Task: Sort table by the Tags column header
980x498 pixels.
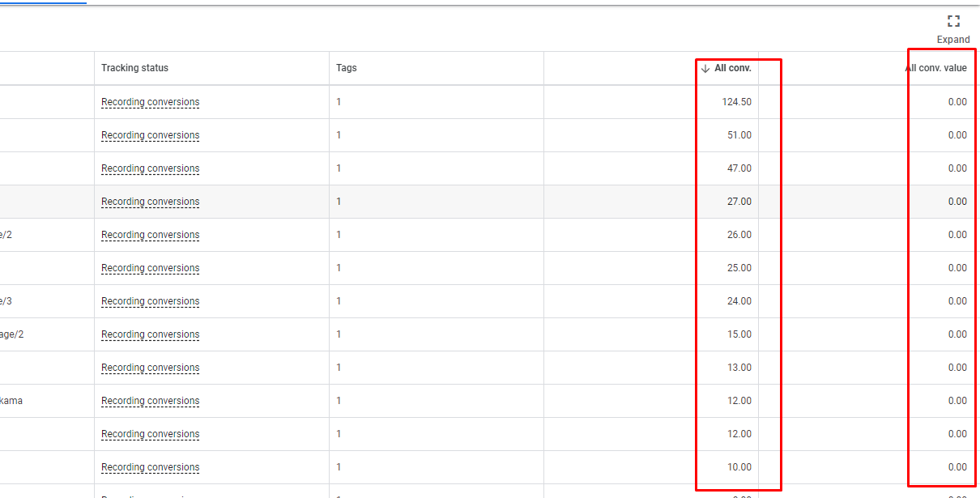Action: [x=344, y=68]
